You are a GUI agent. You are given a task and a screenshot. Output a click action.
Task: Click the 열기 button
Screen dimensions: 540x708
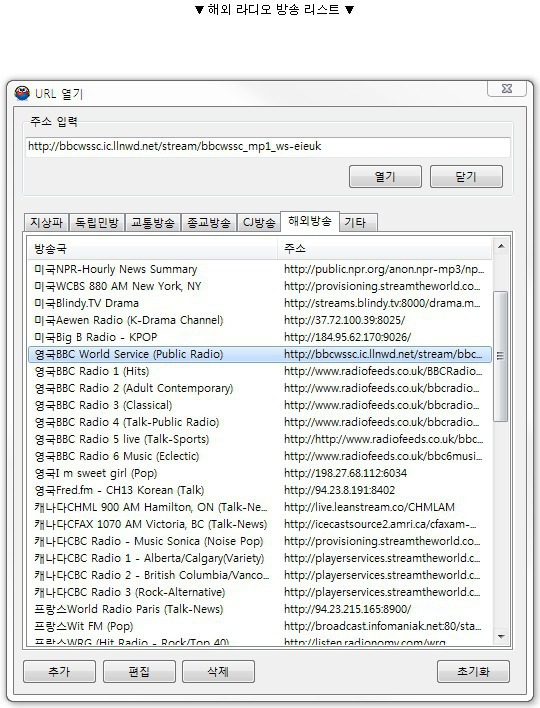point(385,177)
